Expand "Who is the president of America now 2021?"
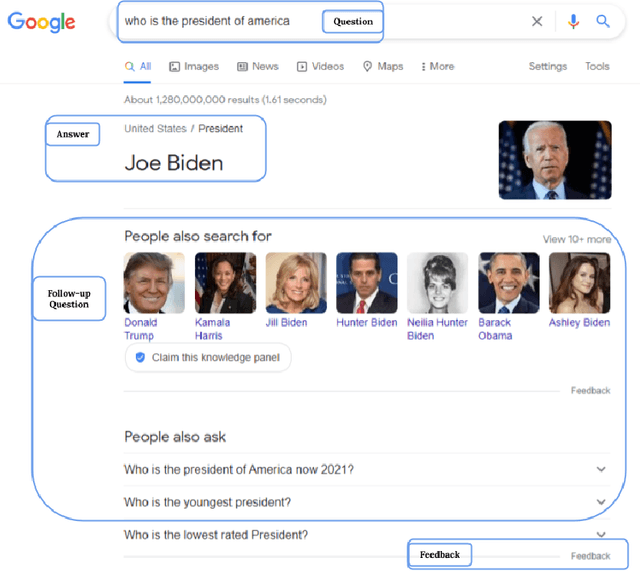 click(x=601, y=469)
